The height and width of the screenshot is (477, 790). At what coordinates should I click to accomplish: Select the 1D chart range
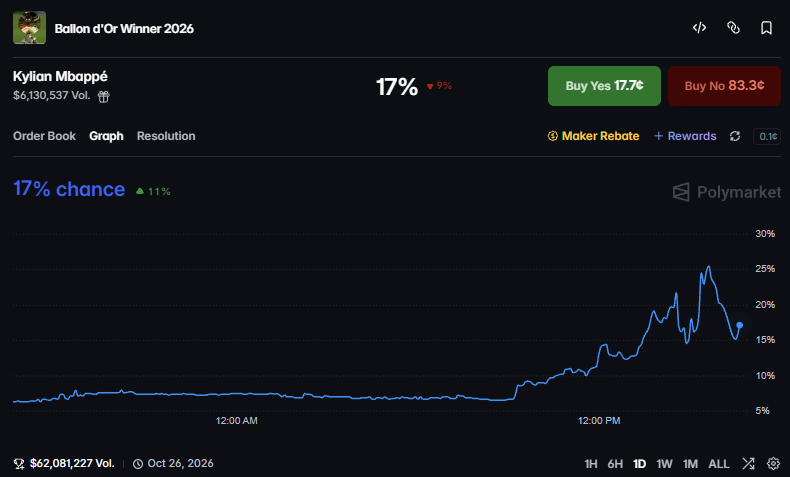point(639,464)
